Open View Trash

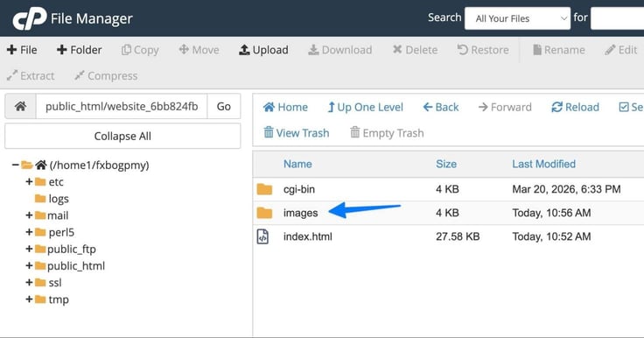(296, 133)
